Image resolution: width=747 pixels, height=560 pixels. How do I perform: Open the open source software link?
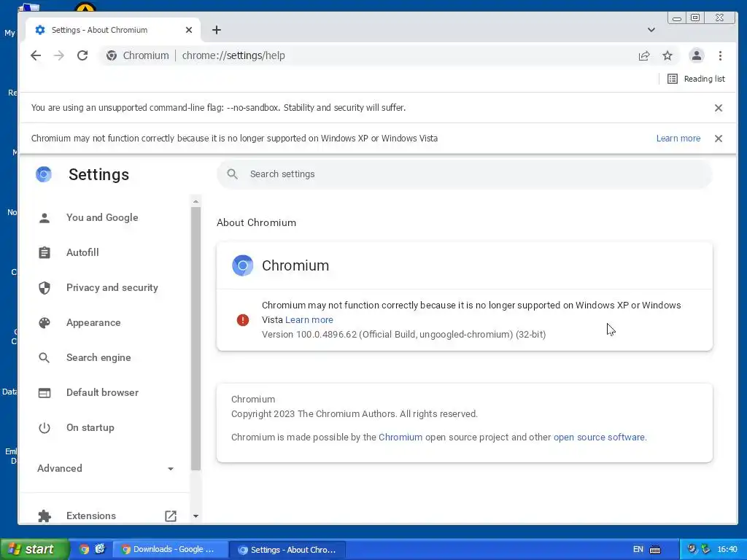(599, 437)
